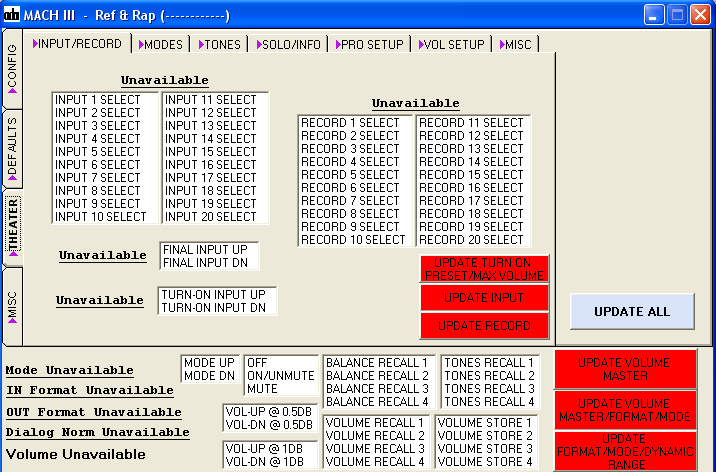
Task: Click UPDATE VOLUME MASTER/FORMAT/MODE button
Action: coord(625,410)
